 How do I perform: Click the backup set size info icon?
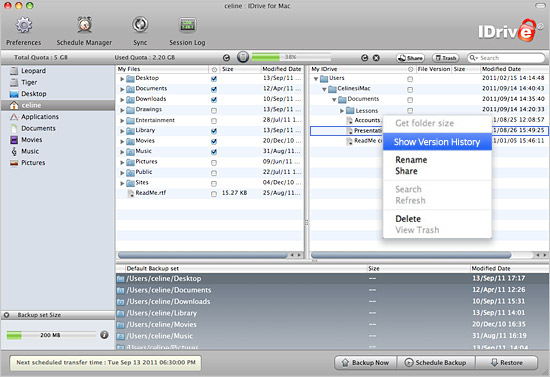104,335
